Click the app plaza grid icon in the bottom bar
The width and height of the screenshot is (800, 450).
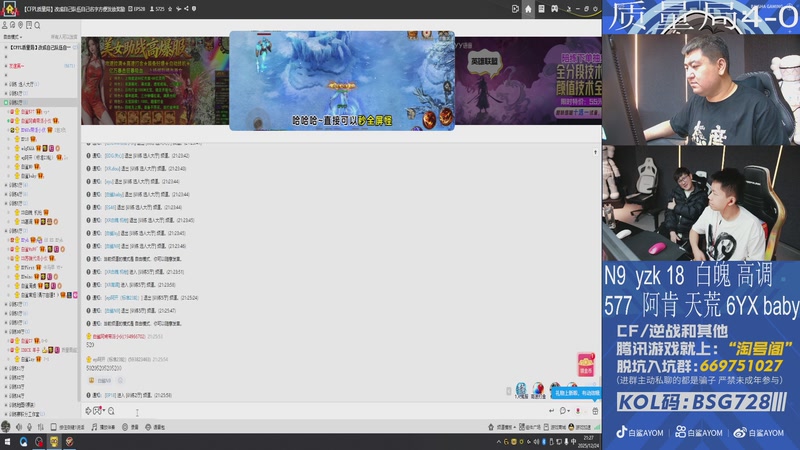tap(530, 427)
